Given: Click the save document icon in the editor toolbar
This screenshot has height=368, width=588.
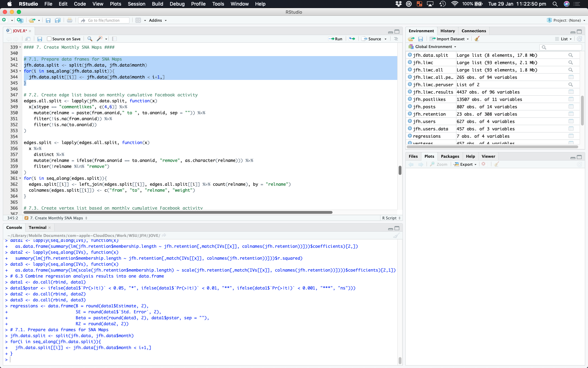Looking at the screenshot, I should 40,39.
